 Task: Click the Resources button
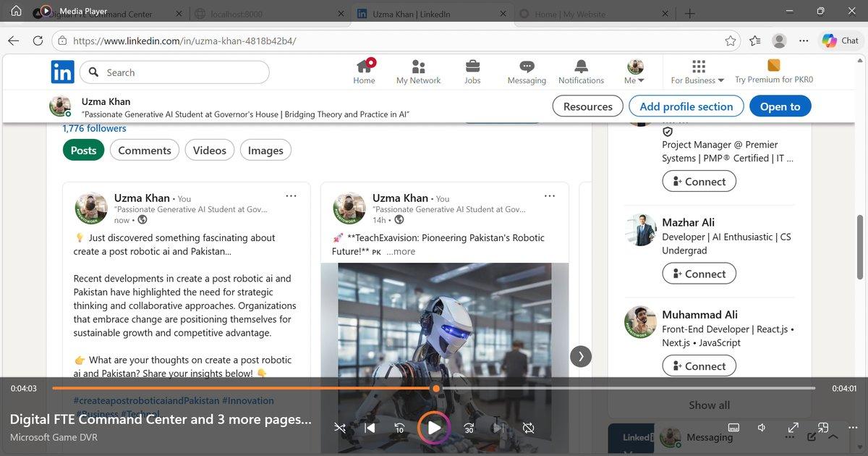tap(587, 106)
